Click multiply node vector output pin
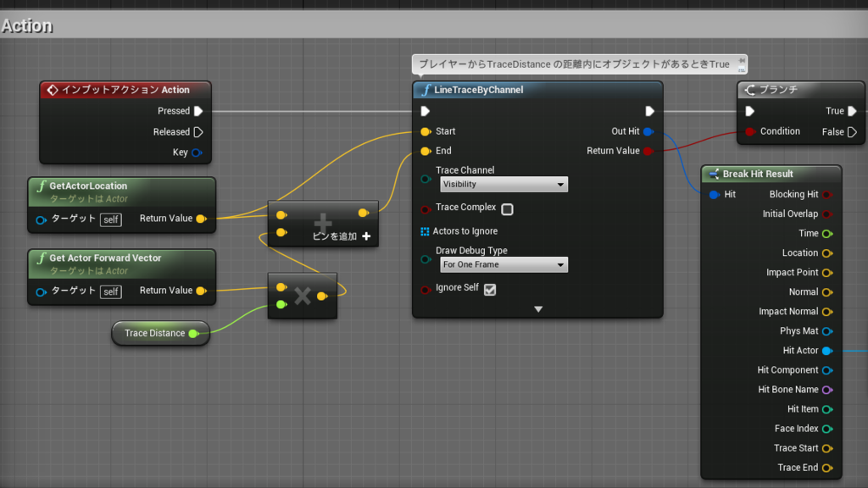This screenshot has width=868, height=488. pyautogui.click(x=321, y=297)
